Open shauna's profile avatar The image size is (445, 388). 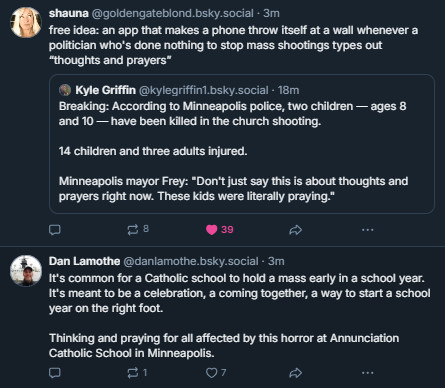point(26,22)
